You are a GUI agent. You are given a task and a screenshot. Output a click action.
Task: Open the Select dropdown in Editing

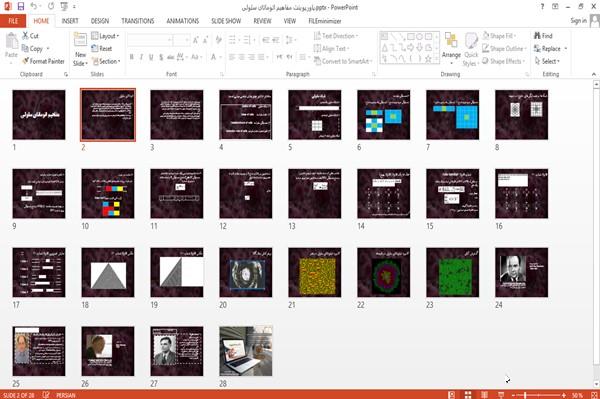click(547, 61)
